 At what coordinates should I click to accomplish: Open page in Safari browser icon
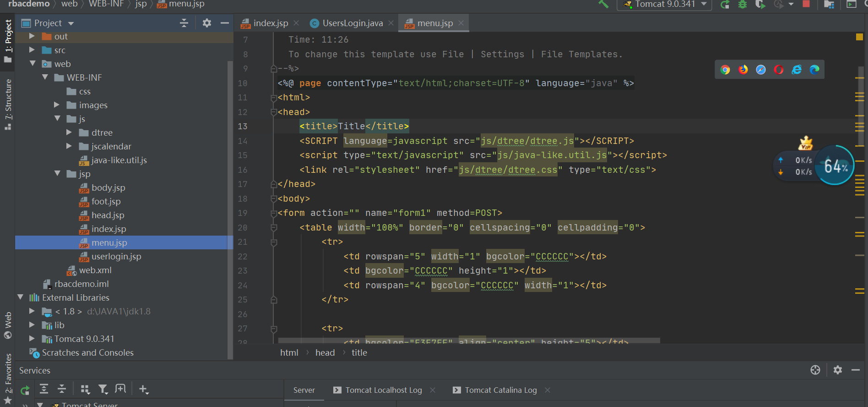click(x=761, y=70)
